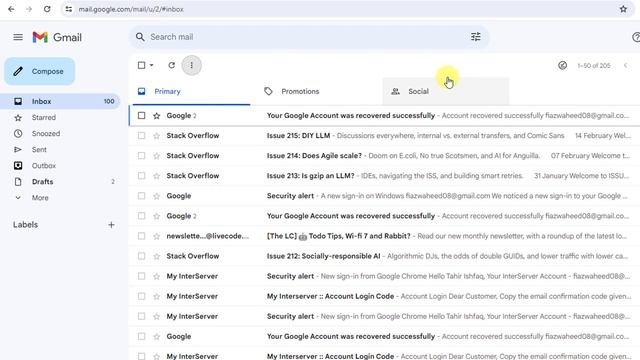The image size is (640, 360).
Task: Click the 1–50 of 205 page count
Action: (x=593, y=65)
